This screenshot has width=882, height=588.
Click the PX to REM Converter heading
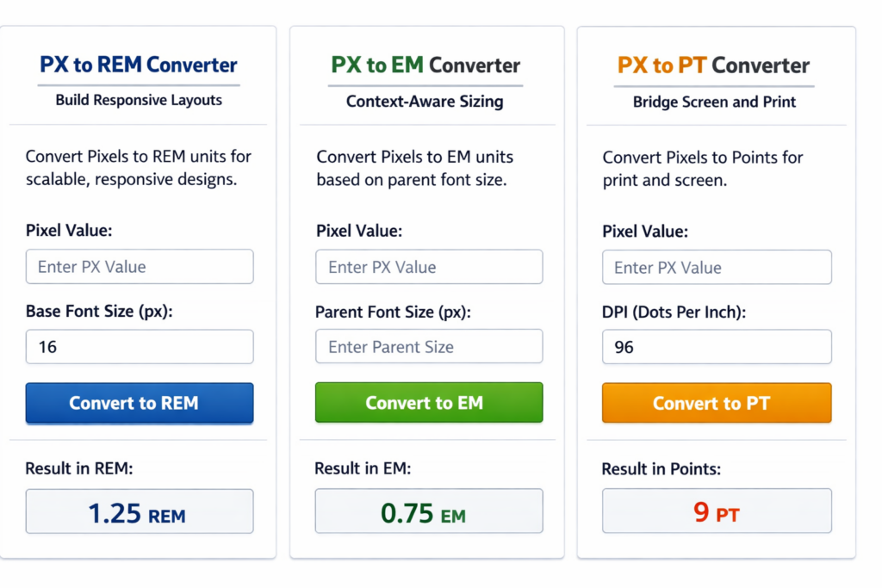pos(139,65)
